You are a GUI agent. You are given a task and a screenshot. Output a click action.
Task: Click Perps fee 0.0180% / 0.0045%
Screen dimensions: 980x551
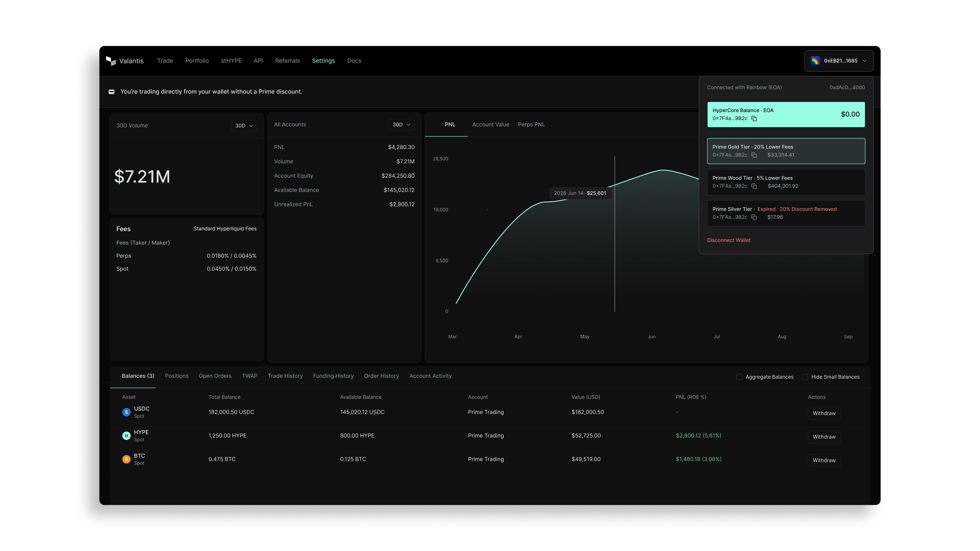[232, 256]
